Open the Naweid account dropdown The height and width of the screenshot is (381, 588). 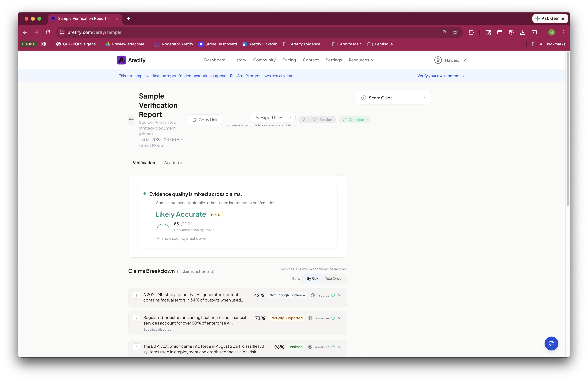pyautogui.click(x=450, y=60)
